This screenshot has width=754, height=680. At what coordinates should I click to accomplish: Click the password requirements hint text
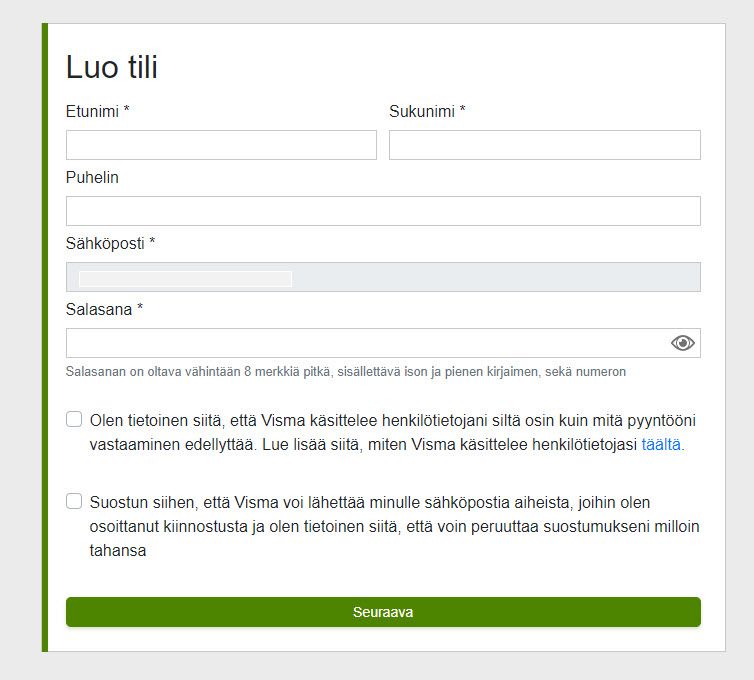click(x=345, y=372)
